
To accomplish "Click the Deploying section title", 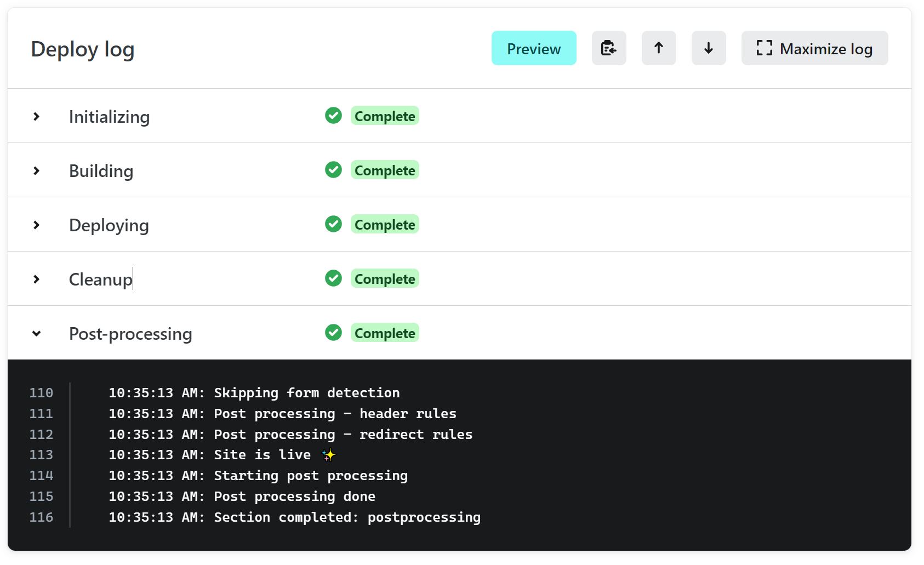I will [109, 225].
